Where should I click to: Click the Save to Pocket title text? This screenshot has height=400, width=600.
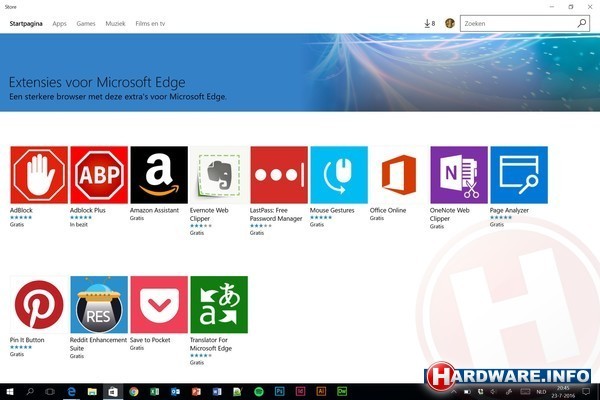pos(150,340)
